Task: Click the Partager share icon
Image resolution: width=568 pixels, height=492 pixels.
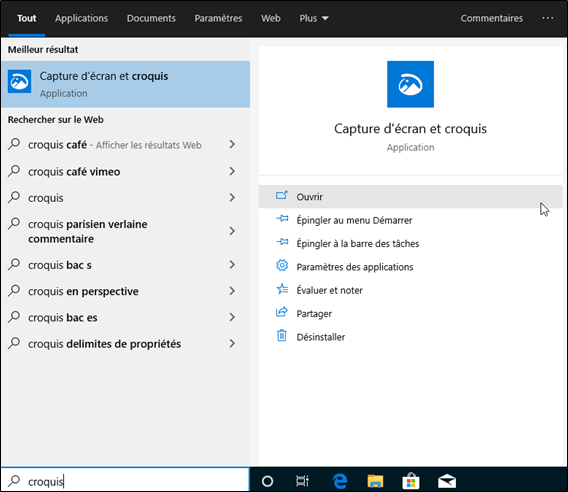Action: 281,312
